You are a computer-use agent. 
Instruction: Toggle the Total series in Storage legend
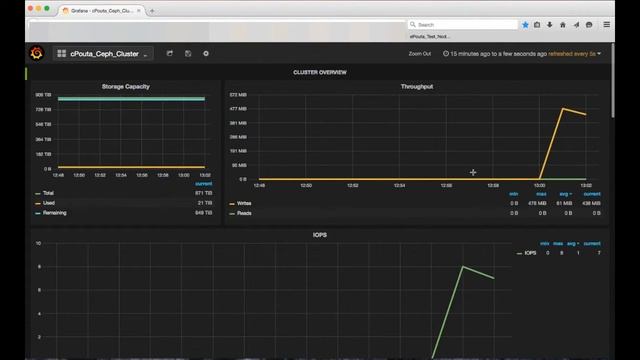[48, 193]
